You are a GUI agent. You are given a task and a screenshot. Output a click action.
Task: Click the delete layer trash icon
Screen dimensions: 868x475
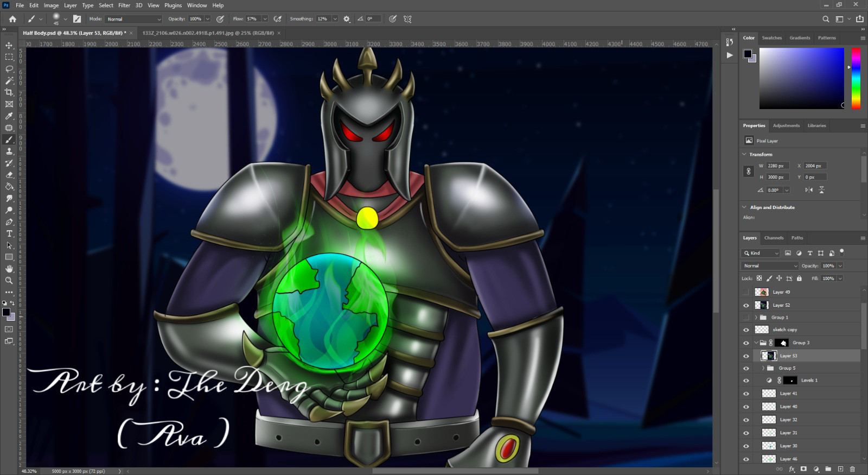(x=852, y=469)
